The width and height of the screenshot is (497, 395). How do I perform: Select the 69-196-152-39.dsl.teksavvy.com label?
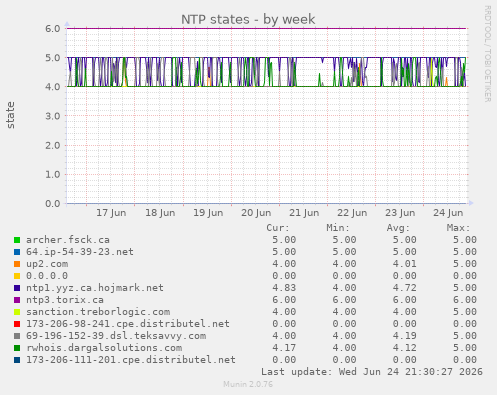pyautogui.click(x=116, y=336)
